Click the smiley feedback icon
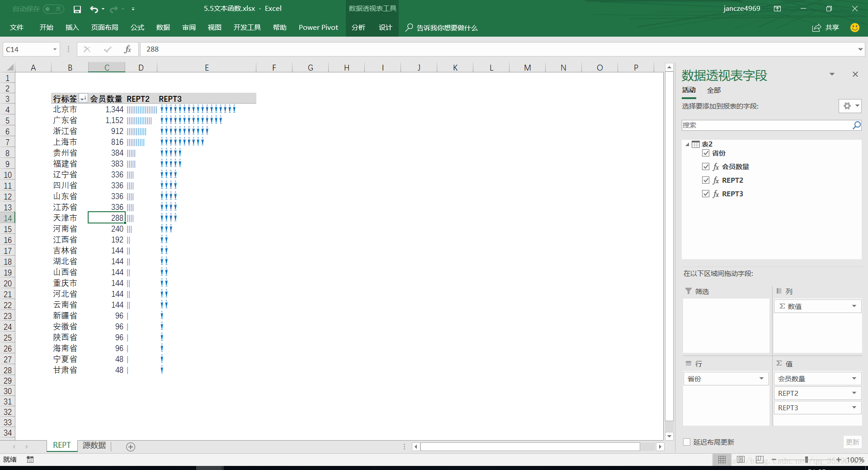 [x=854, y=28]
